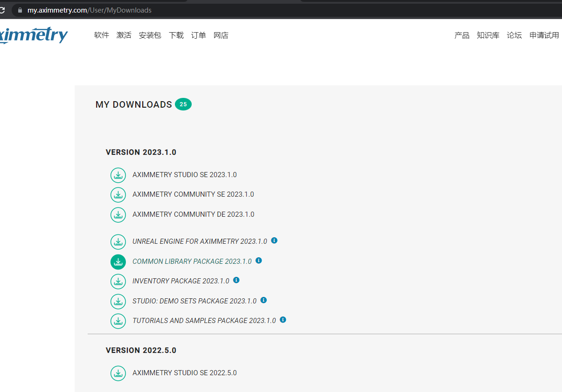Viewport: 562px width, 392px height.
Task: Download Common Library Package 2023.1.0 icon
Action: pos(118,262)
